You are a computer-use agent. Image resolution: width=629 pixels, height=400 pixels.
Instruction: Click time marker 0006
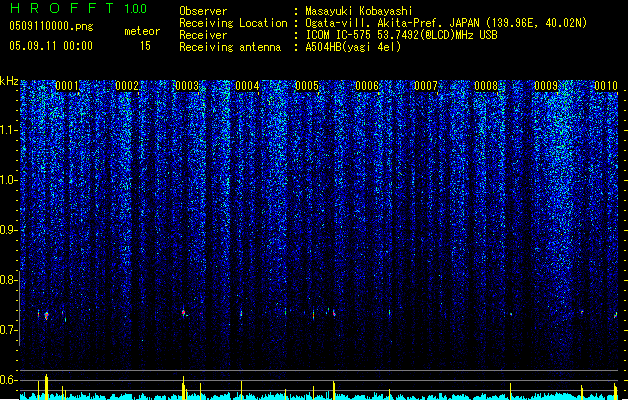pyautogui.click(x=367, y=86)
